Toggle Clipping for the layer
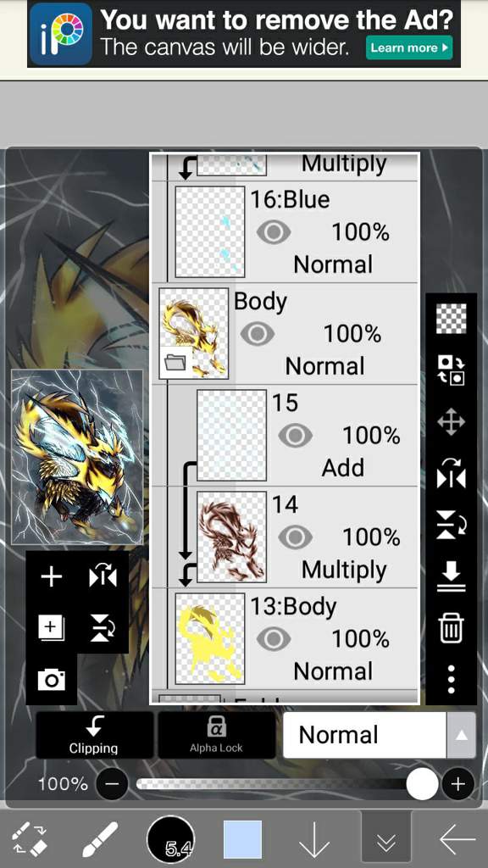 click(x=94, y=735)
